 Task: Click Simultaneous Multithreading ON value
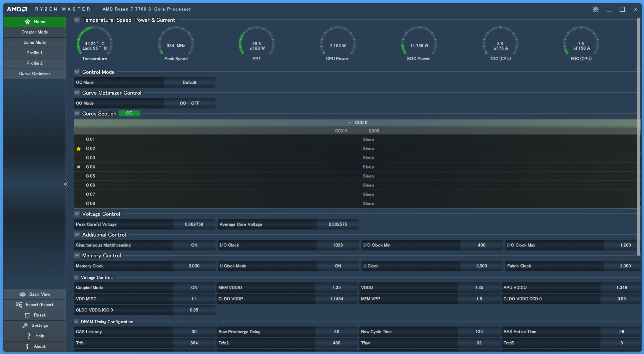click(x=194, y=245)
